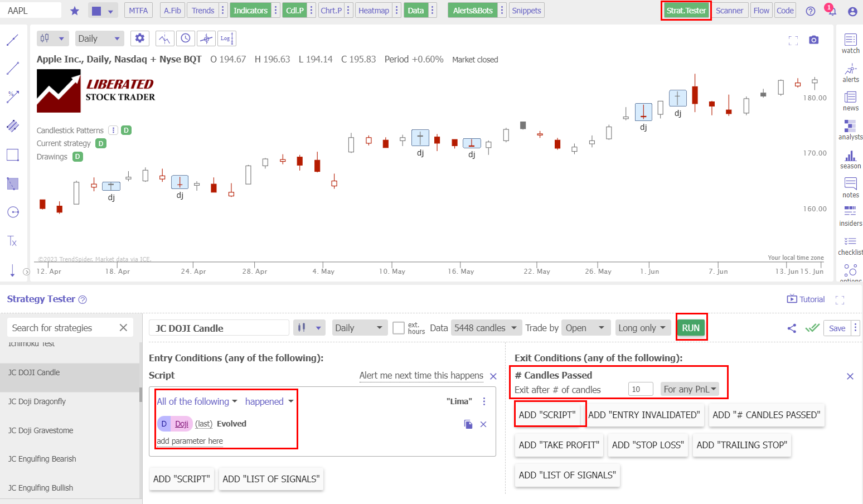863x504 pixels.
Task: Open the Scanner tab
Action: tap(730, 10)
